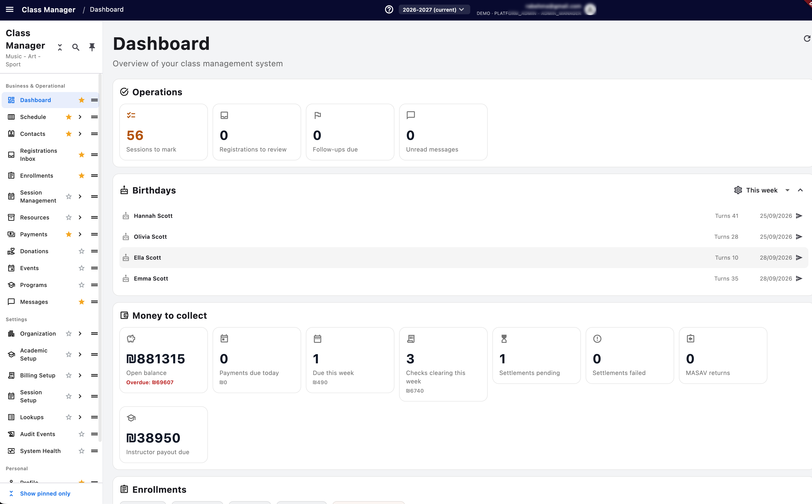Open the Settlements pending card
Screen dimensions: 812x504
pos(536,355)
